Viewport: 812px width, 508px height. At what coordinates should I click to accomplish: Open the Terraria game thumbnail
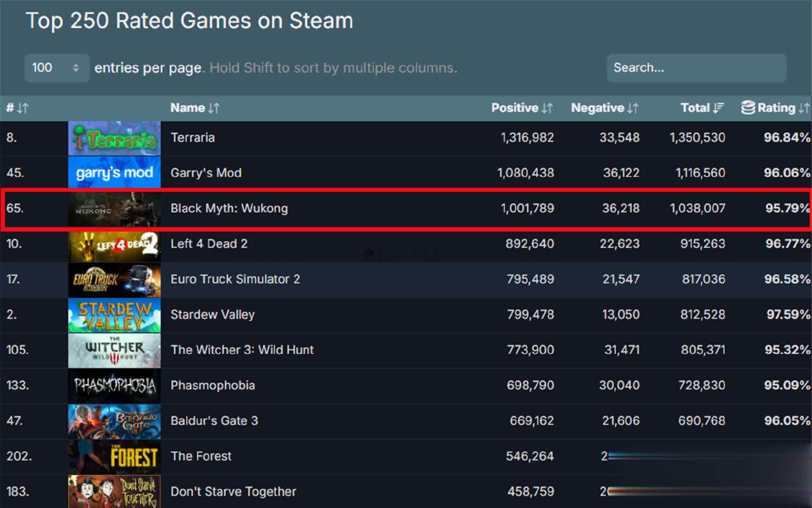point(114,138)
